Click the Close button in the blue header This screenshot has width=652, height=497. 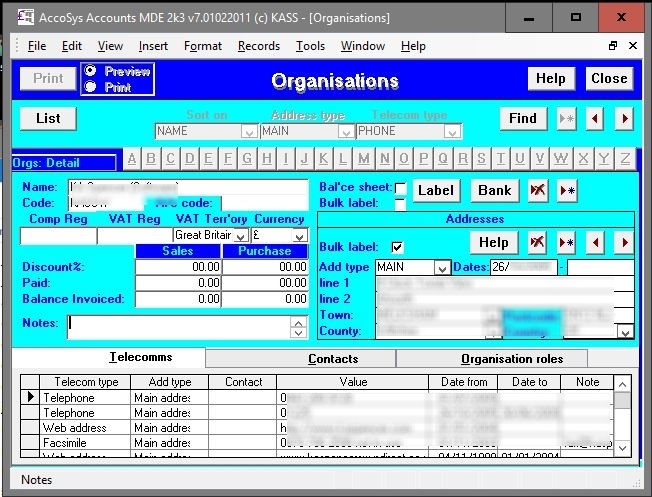pos(609,79)
